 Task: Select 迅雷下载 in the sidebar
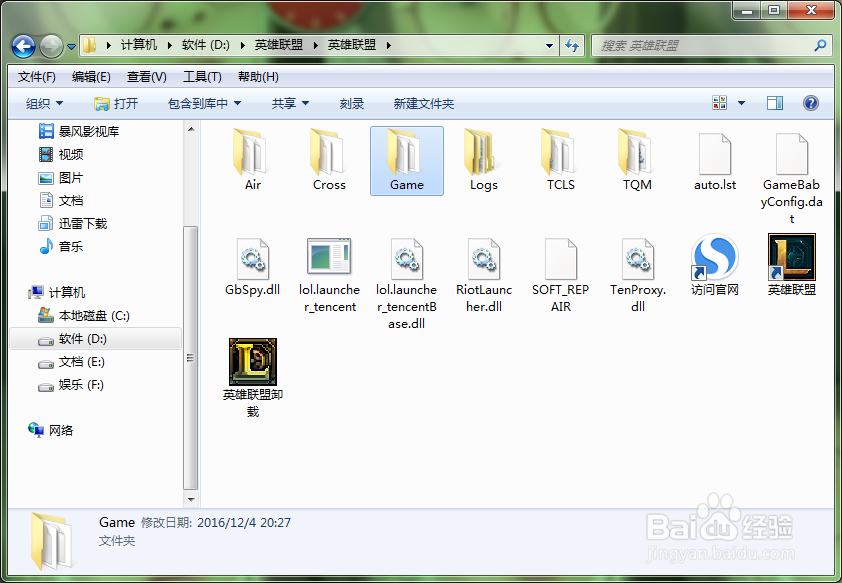coord(73,224)
